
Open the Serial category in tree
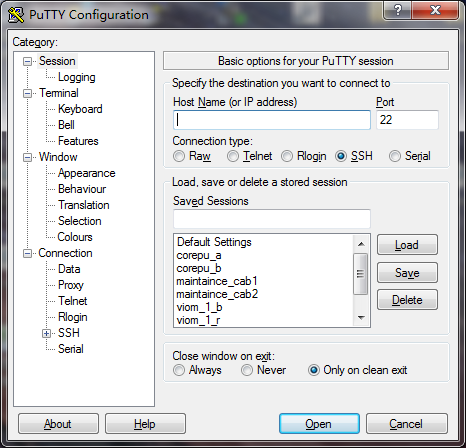tap(71, 349)
